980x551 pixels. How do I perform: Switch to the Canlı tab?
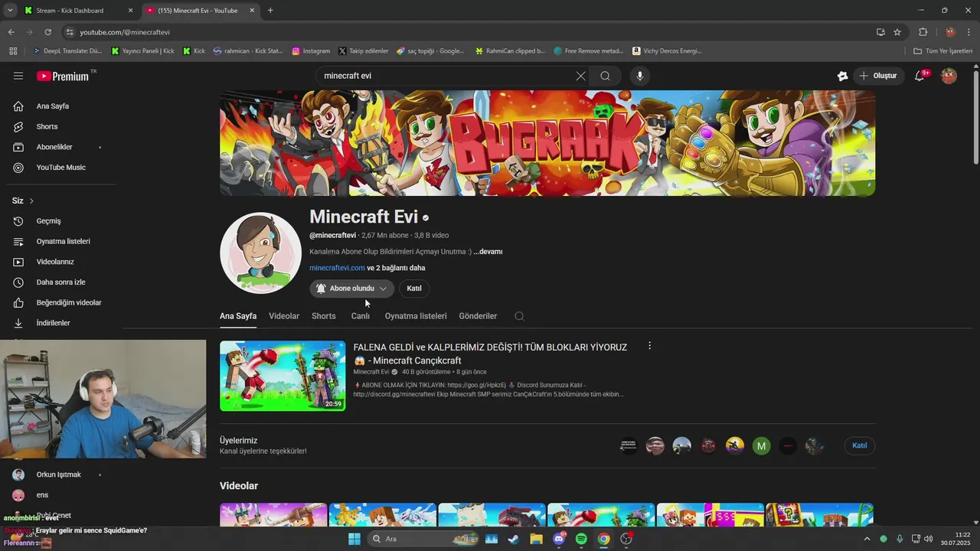pos(361,316)
